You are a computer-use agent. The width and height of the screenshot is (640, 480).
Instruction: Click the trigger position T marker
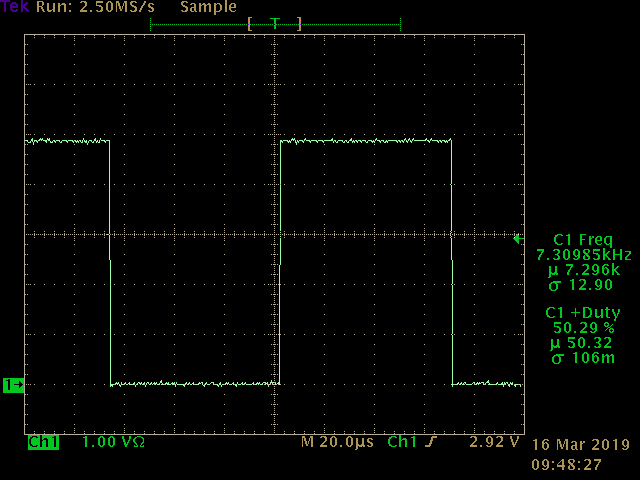(x=275, y=24)
